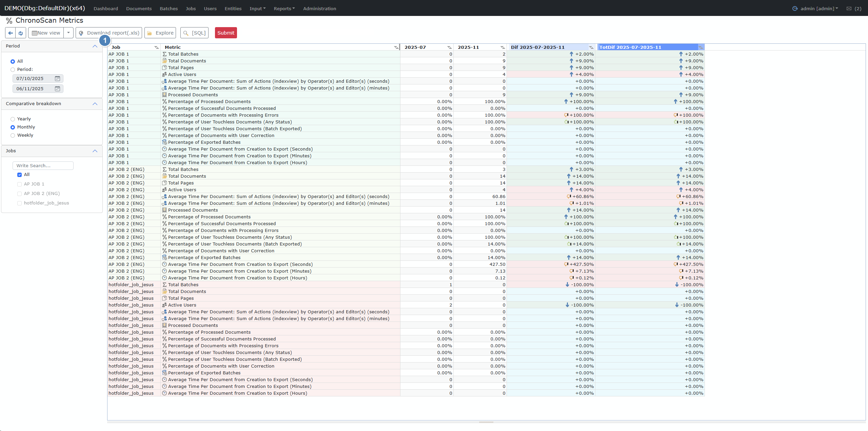Screen dimensions: 868x431
Task: Click the sort icon on Job column
Action: click(x=156, y=47)
